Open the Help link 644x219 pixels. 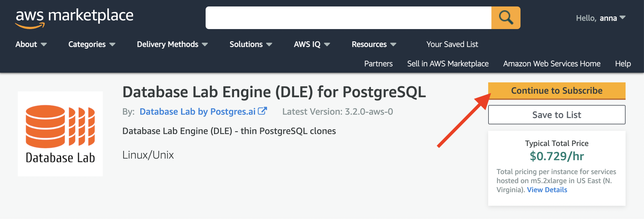(x=623, y=64)
